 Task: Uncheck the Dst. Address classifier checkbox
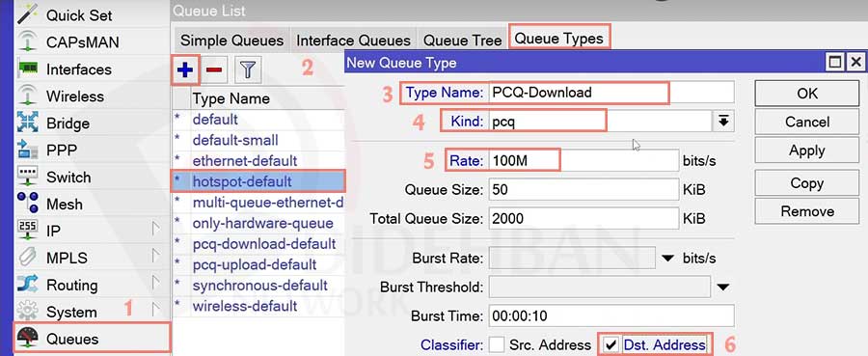pyautogui.click(x=611, y=345)
